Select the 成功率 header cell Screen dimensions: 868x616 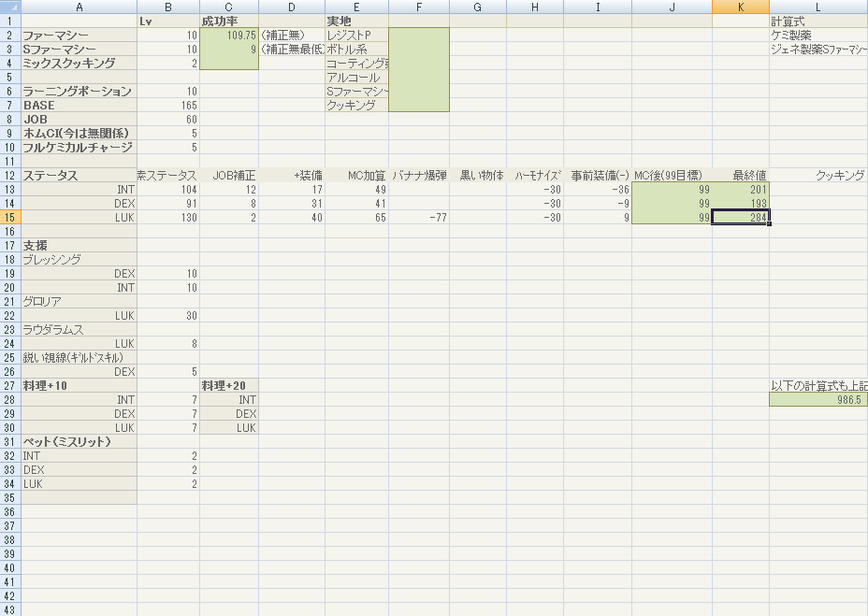[228, 21]
